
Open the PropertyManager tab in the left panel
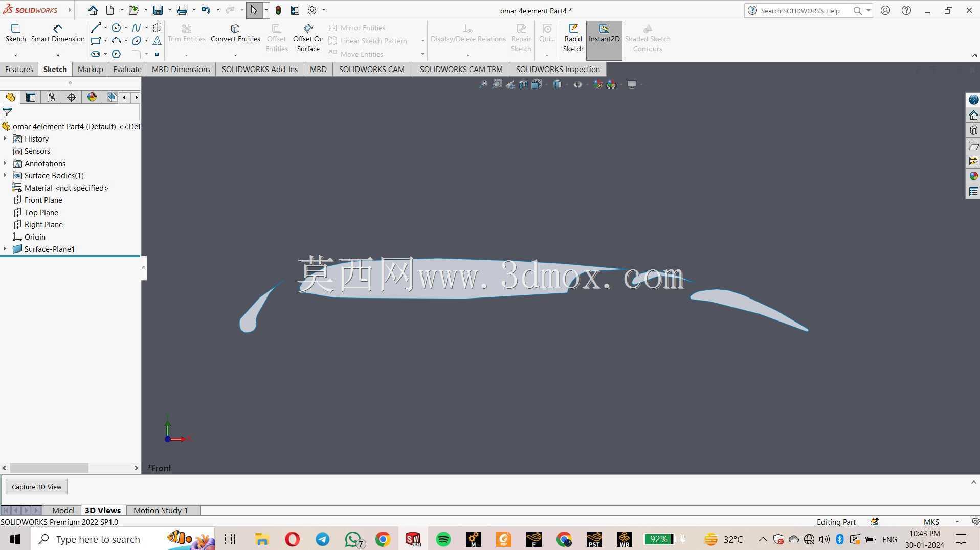tap(31, 97)
